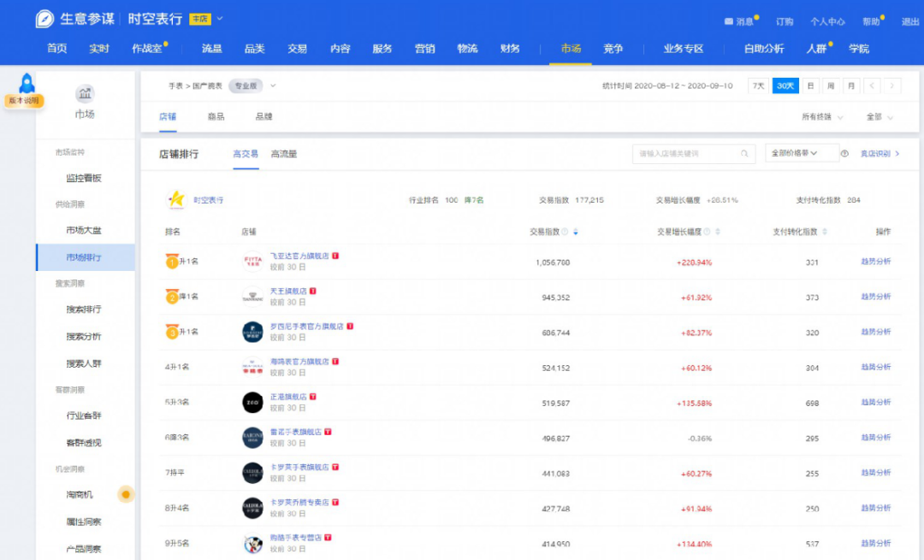Click 退出 to log out
924x560 pixels.
(909, 21)
